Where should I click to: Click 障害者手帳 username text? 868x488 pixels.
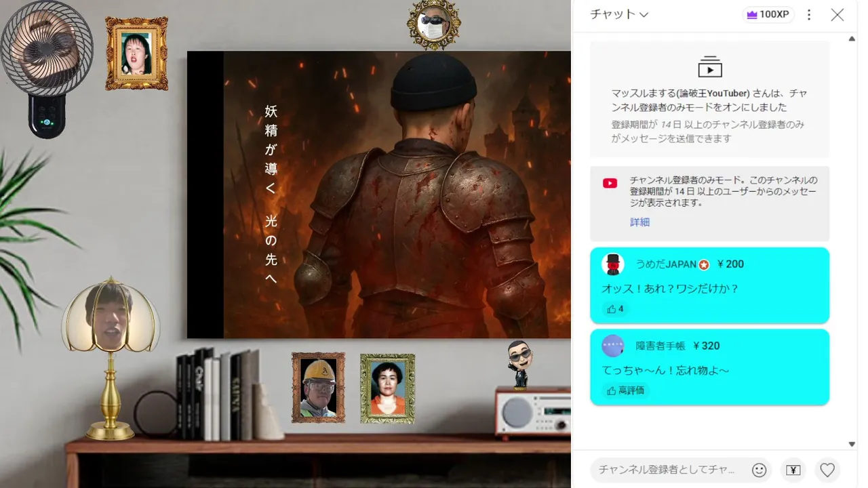[660, 346]
